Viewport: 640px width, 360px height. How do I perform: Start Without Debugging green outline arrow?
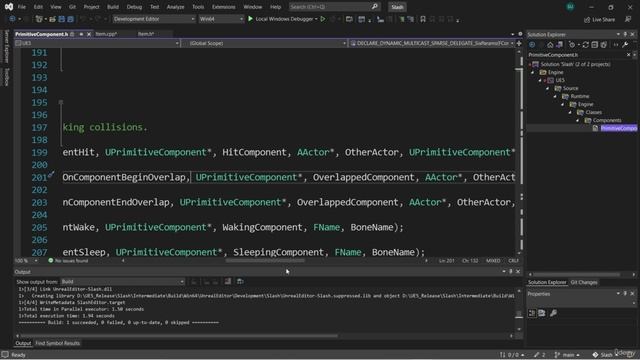pos(323,19)
